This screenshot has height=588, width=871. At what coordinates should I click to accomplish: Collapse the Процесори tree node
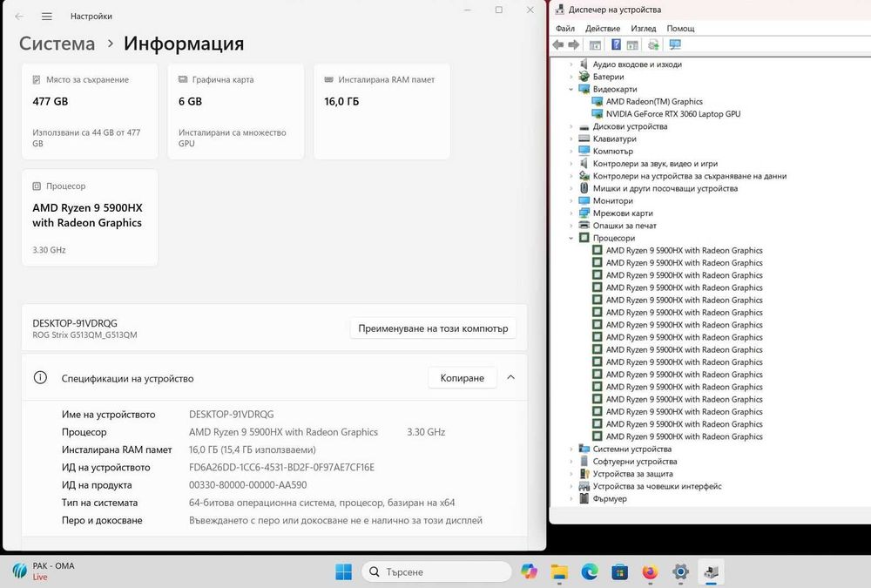tap(571, 239)
